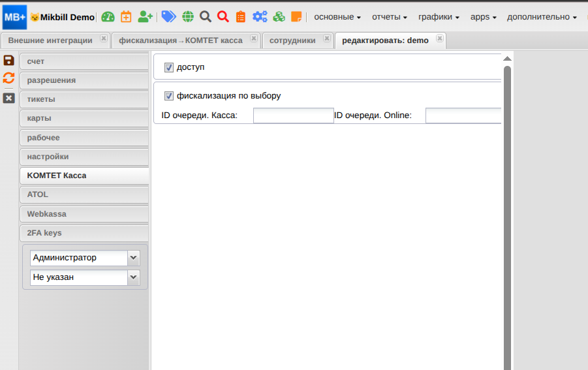Screen dimensions: 588x370
Task: Open the настройки section
Action: 84,157
